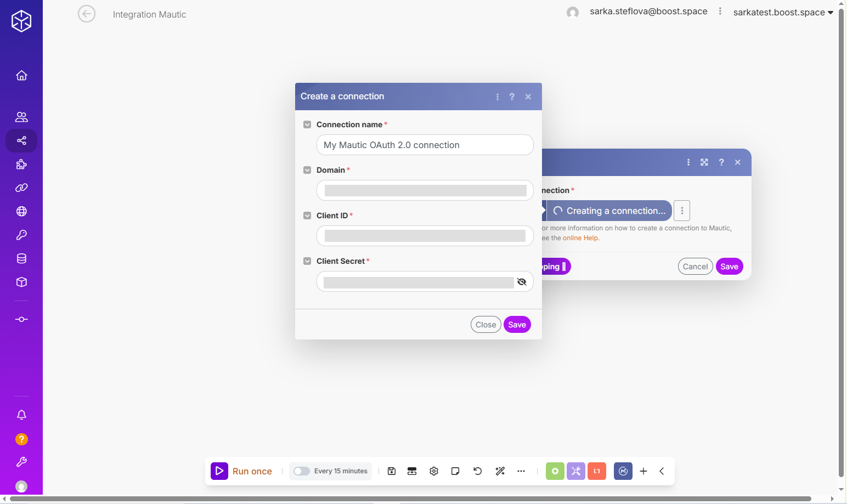Click the save scenario disk icon

click(x=392, y=471)
